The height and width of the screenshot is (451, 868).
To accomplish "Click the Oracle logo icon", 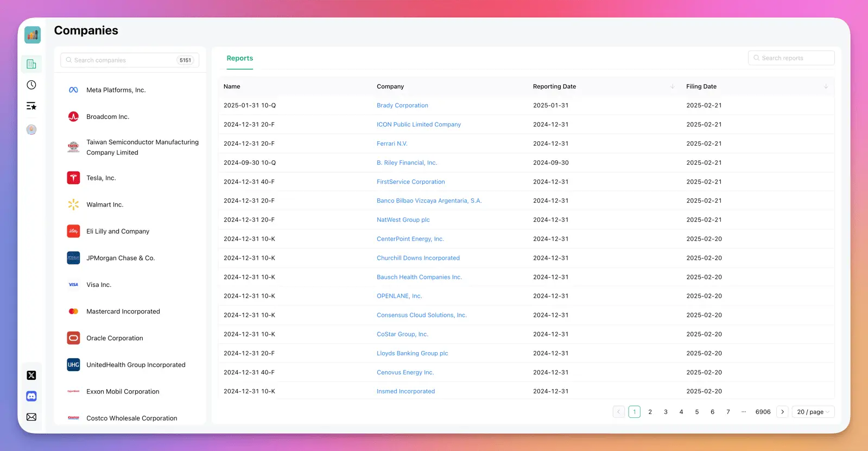I will [73, 338].
